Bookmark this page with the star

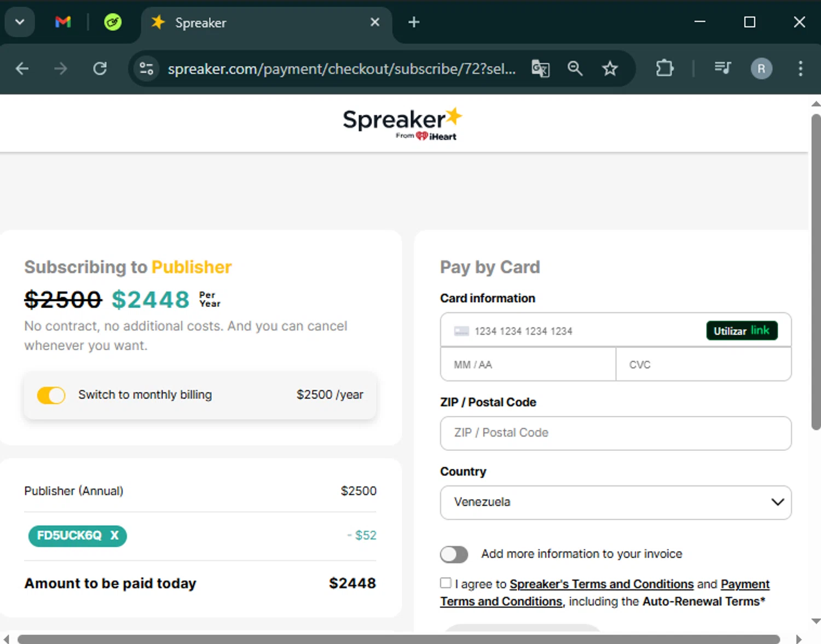coord(610,68)
